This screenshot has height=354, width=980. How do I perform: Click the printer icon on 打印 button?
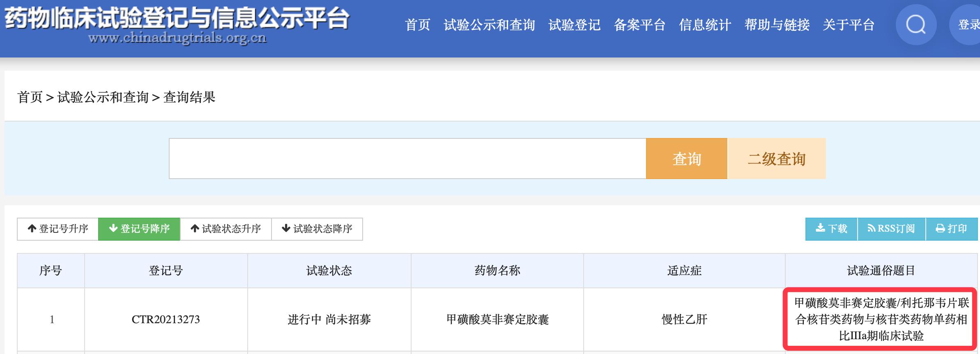point(940,229)
